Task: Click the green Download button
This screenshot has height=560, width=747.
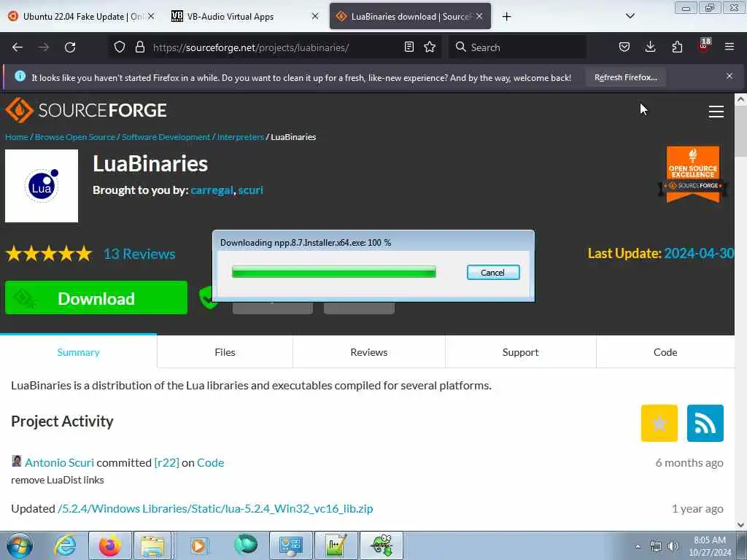Action: click(96, 297)
